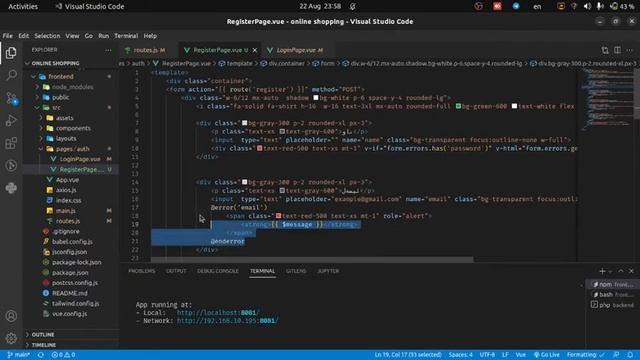Open Explorer views and more actions ellipsis
640x360 pixels.
108,50
